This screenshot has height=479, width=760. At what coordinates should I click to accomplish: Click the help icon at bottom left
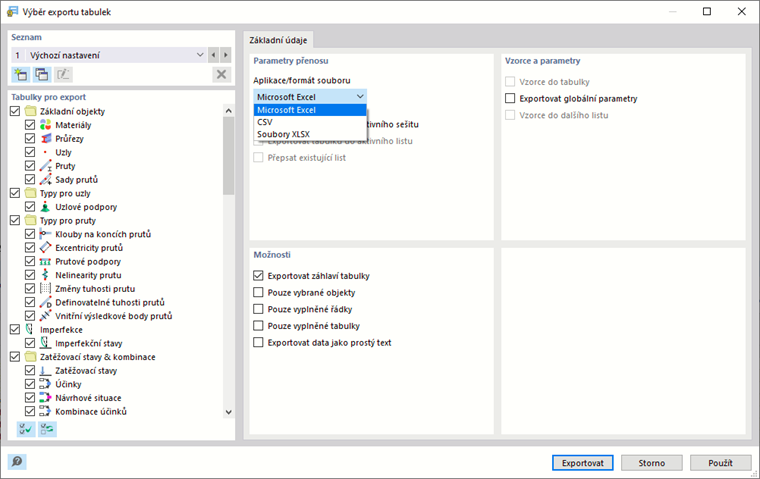click(x=16, y=462)
